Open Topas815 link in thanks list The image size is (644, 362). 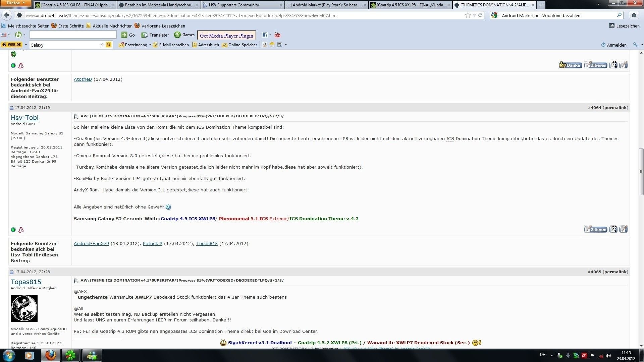point(207,244)
